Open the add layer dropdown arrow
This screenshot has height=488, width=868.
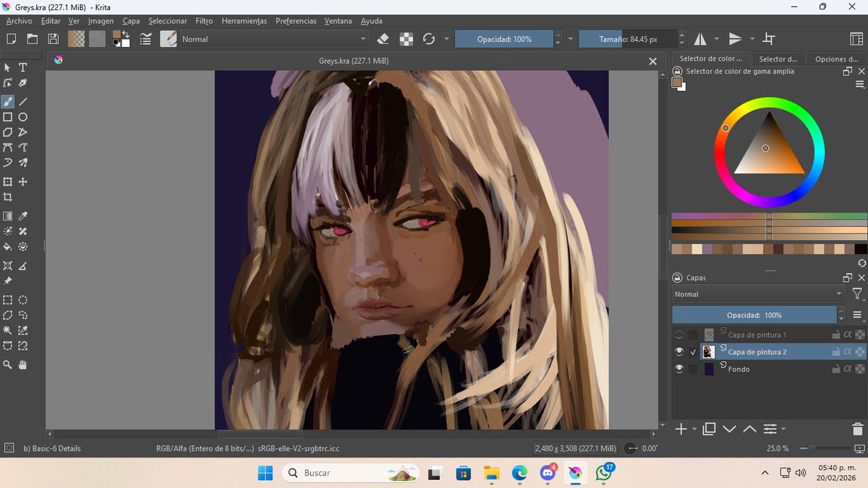pos(694,429)
